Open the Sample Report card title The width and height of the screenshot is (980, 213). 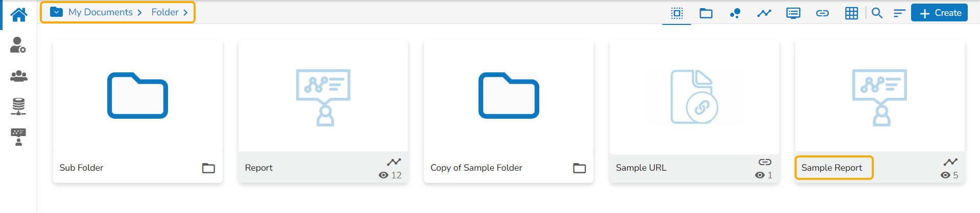click(x=831, y=168)
